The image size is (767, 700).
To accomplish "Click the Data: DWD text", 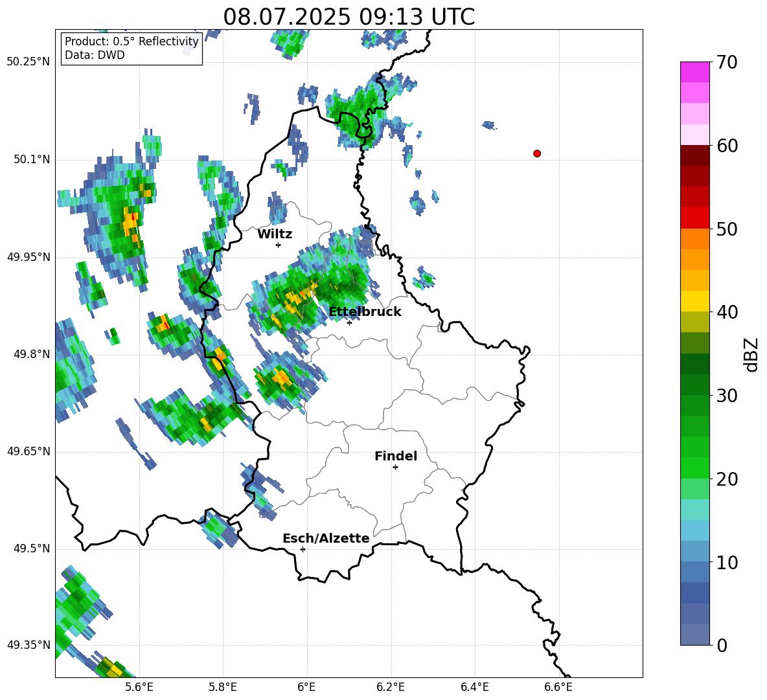I will pyautogui.click(x=95, y=55).
